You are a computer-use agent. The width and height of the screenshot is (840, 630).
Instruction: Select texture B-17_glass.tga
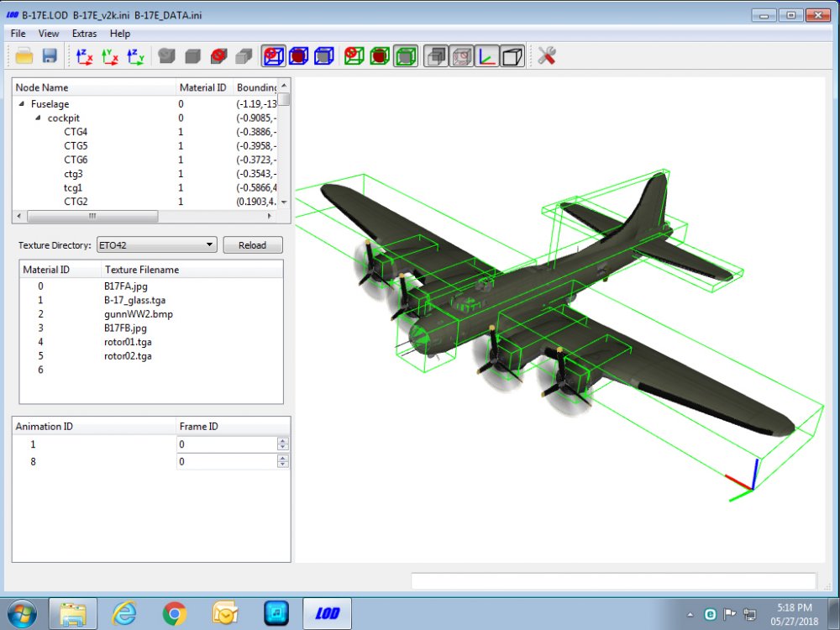coord(134,300)
